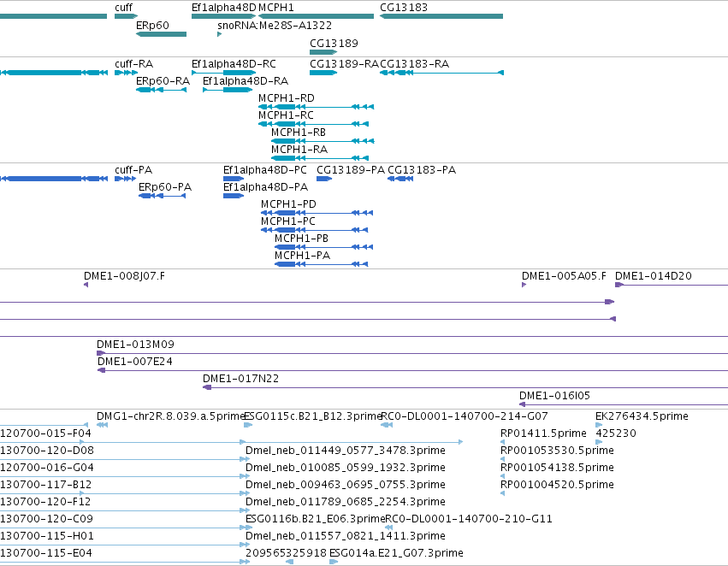Image resolution: width=728 pixels, height=566 pixels.
Task: Click Dmel_neb_011449_0577_3478.3prime
Action: (x=346, y=451)
